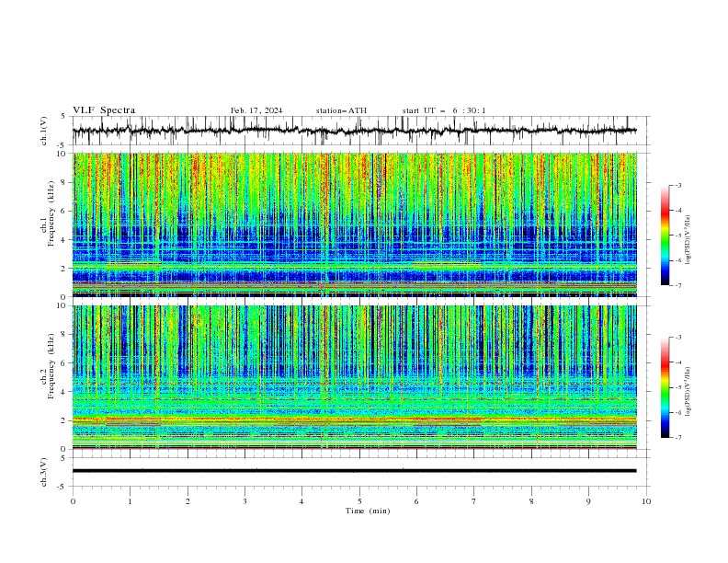This screenshot has height=563, width=728.
Task: Click the 'ch.1(V)' waveform axis label
Action: click(x=44, y=131)
